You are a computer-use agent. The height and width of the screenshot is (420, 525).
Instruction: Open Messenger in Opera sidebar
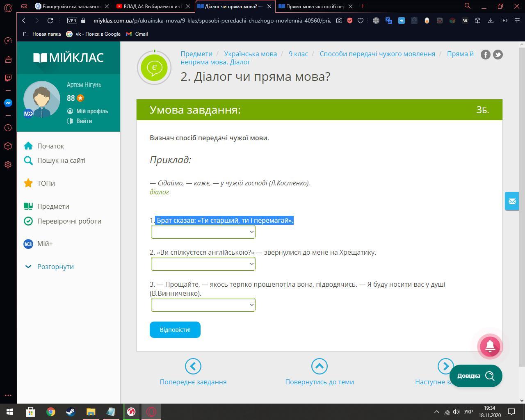pos(8,103)
